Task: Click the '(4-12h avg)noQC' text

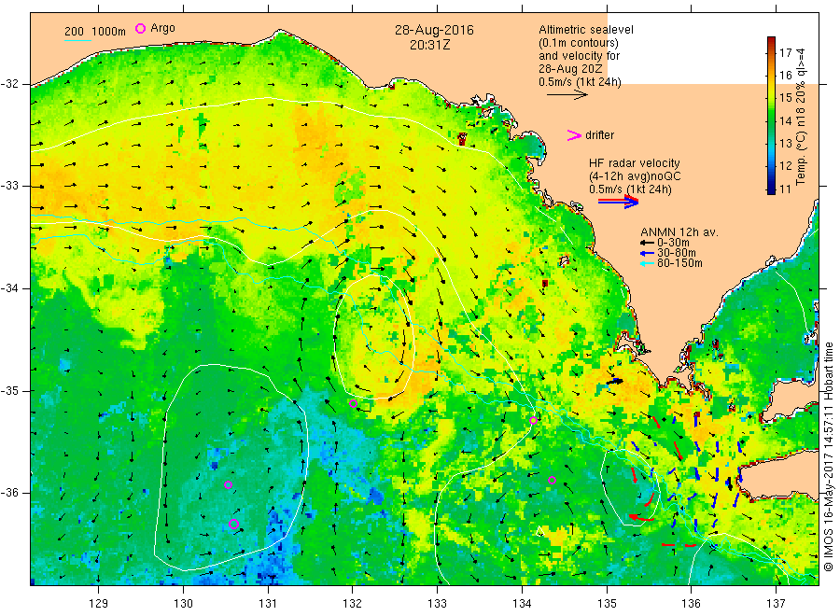Action: (635, 176)
